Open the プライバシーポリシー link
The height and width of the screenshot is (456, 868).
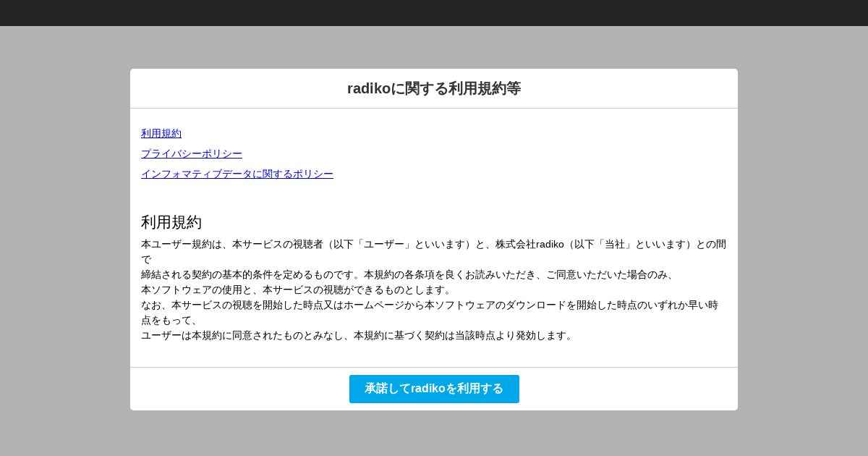coord(192,153)
